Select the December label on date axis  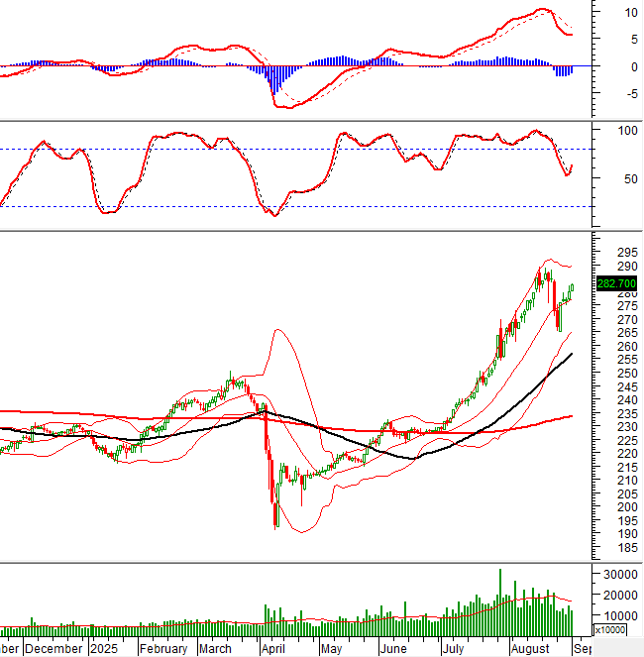[54, 648]
